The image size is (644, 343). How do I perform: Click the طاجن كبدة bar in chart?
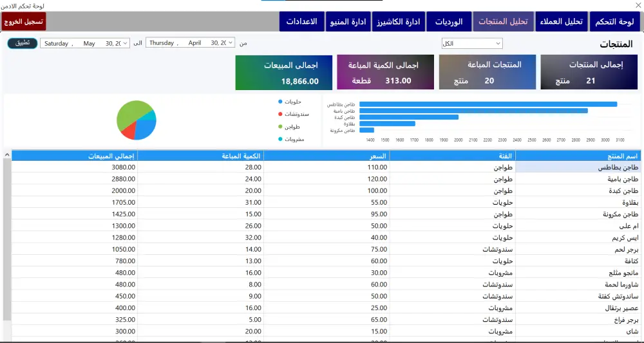point(409,117)
